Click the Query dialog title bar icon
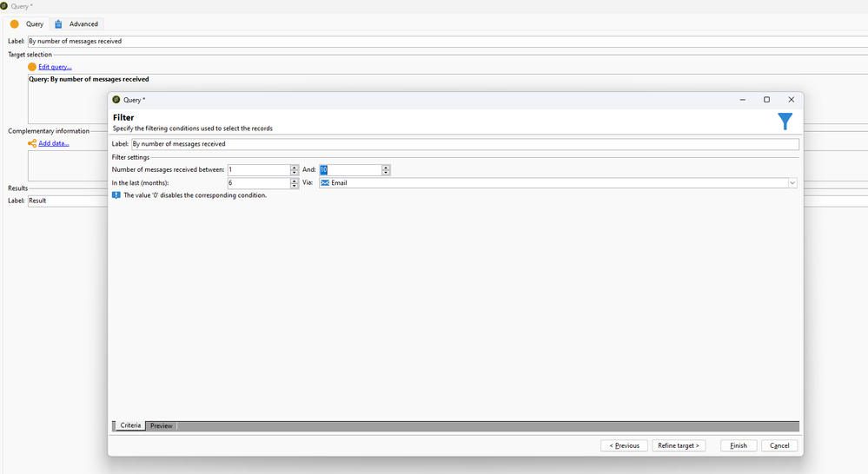The height and width of the screenshot is (474, 868). (116, 100)
